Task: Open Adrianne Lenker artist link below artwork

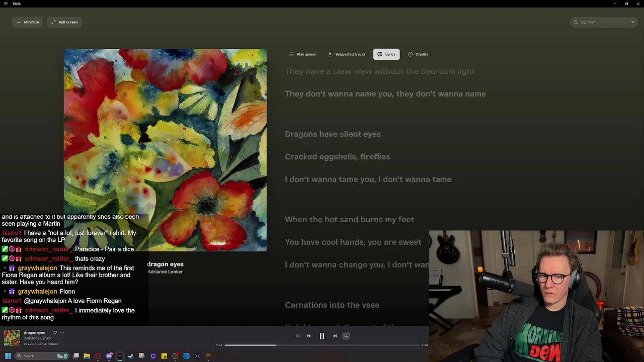Action: point(165,271)
